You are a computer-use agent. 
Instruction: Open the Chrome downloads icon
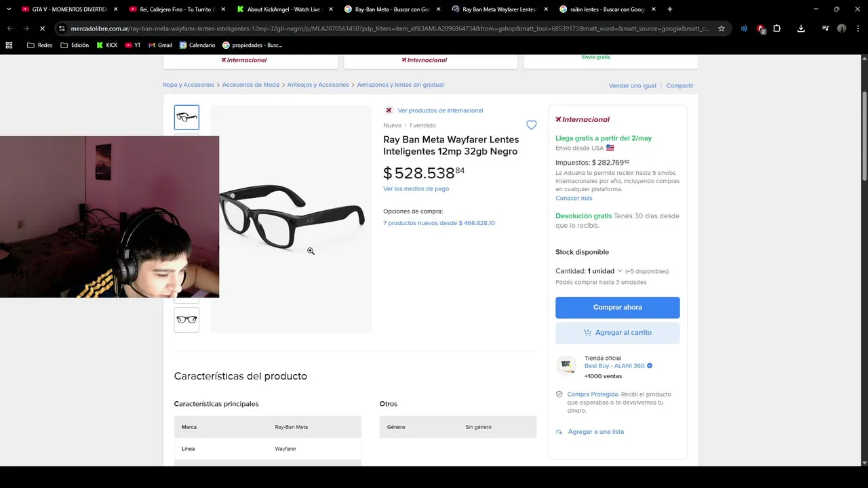click(801, 28)
